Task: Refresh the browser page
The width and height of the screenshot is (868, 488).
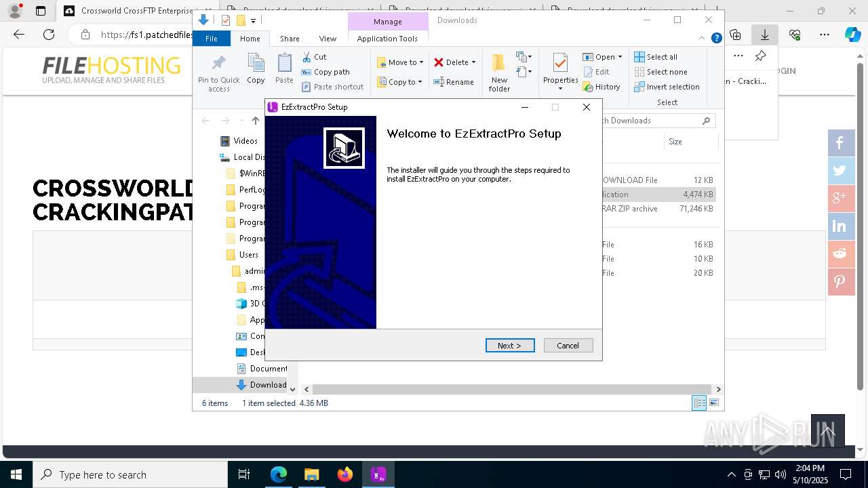Action: (49, 35)
